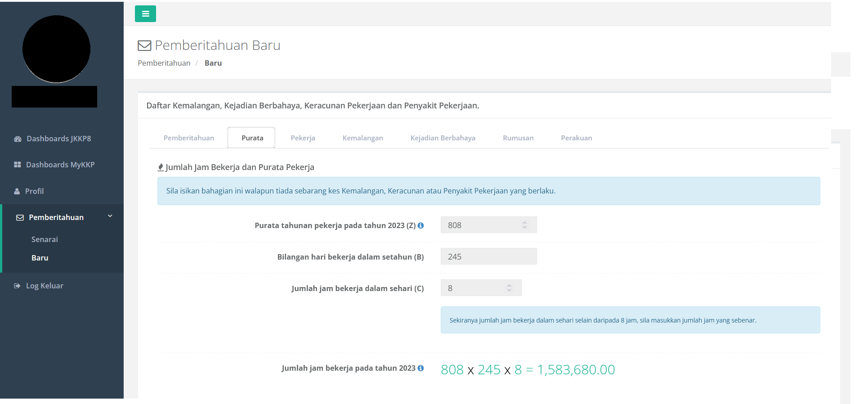Image resolution: width=868 pixels, height=404 pixels.
Task: Open Senarai in the sidebar submenu
Action: pos(45,239)
